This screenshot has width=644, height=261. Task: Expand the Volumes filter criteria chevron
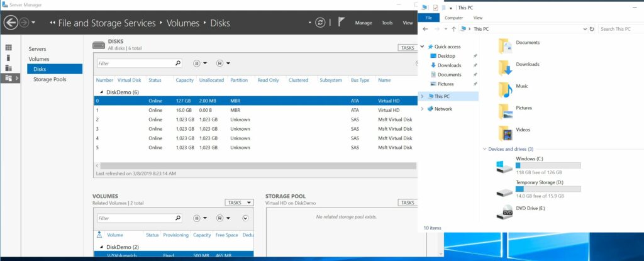tap(245, 218)
